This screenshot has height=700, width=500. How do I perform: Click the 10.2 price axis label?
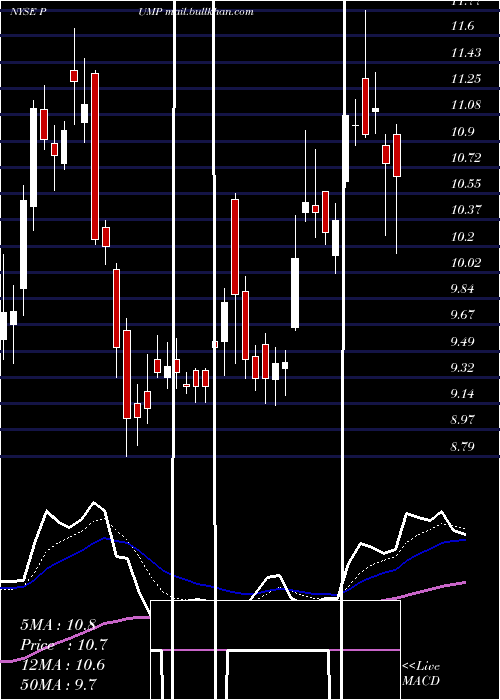tap(462, 236)
